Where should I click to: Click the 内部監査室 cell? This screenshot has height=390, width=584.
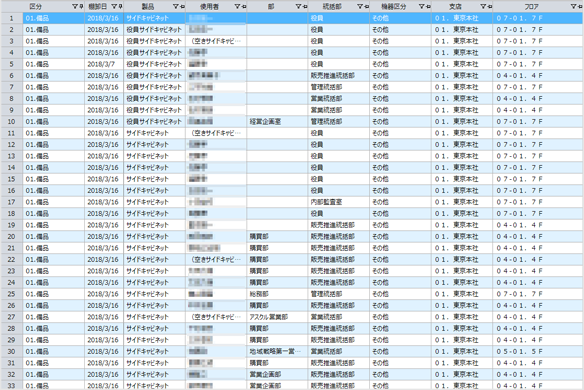click(x=339, y=202)
